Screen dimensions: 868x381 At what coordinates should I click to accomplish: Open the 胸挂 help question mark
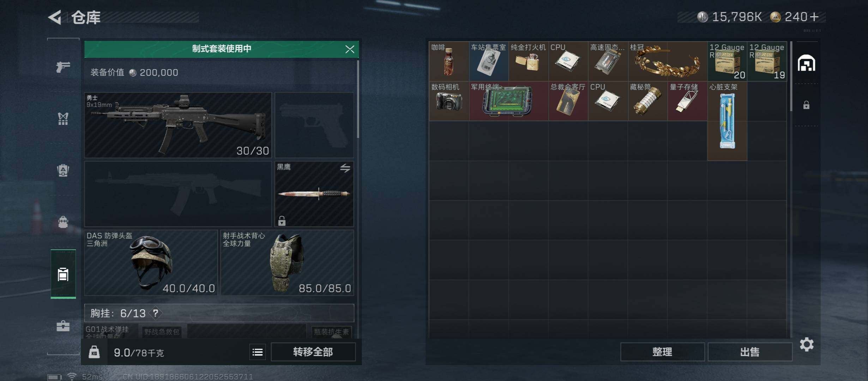tap(155, 313)
